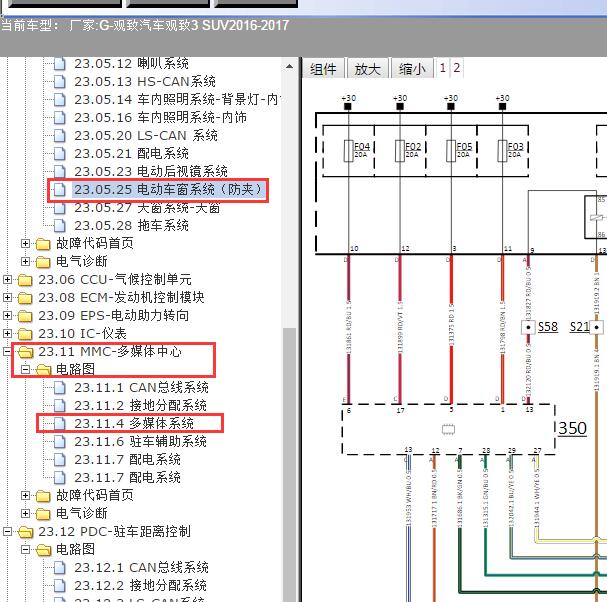Expand 23.09 EPS-电动助力转向 node

7,316
